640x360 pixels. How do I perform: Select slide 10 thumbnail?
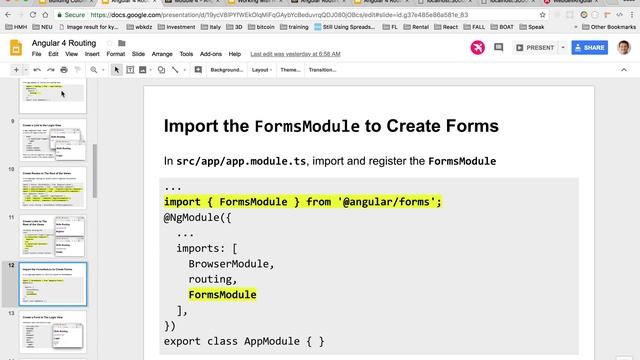click(x=53, y=188)
